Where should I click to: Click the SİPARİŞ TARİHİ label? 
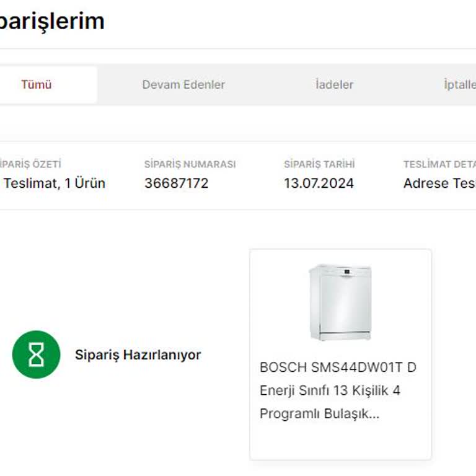click(x=319, y=164)
